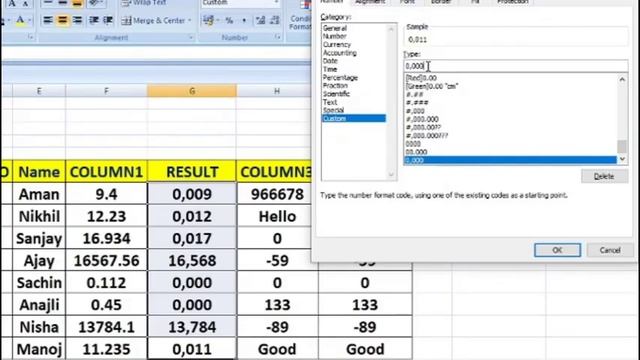
Task: Open the Alignment group dialog launcher
Action: [x=191, y=37]
